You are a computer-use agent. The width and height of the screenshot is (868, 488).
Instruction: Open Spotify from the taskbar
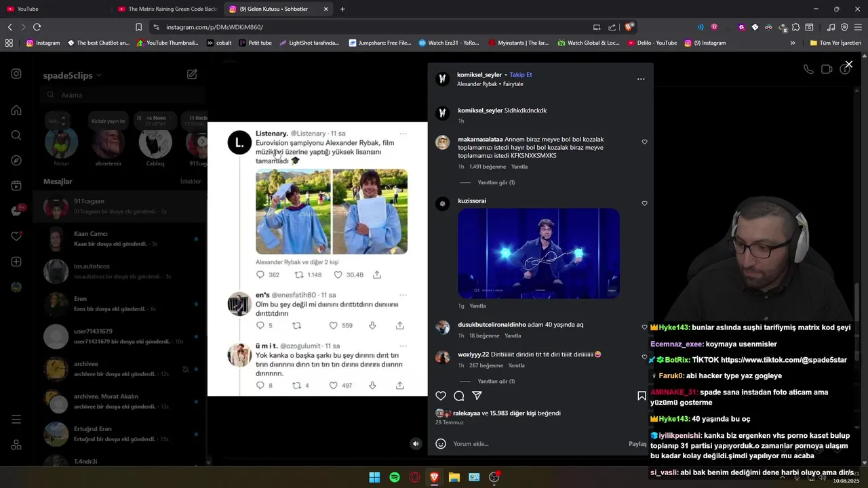pyautogui.click(x=395, y=477)
